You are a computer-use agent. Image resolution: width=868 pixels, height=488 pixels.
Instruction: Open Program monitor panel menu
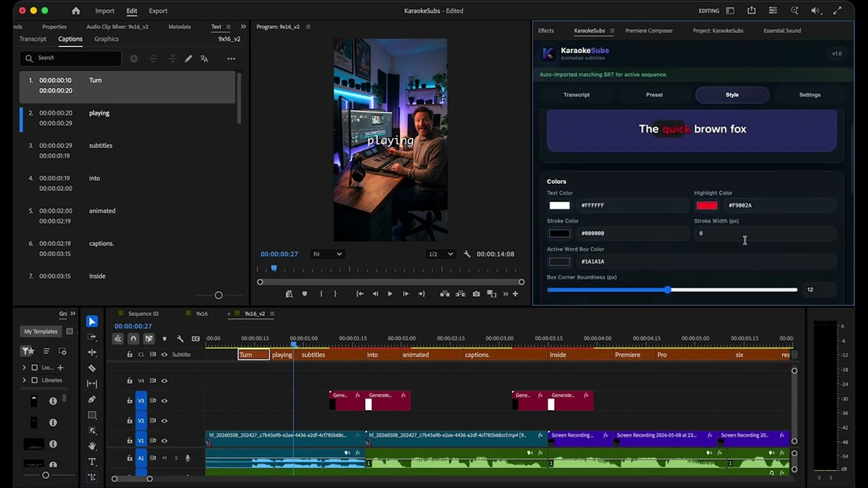click(x=308, y=27)
